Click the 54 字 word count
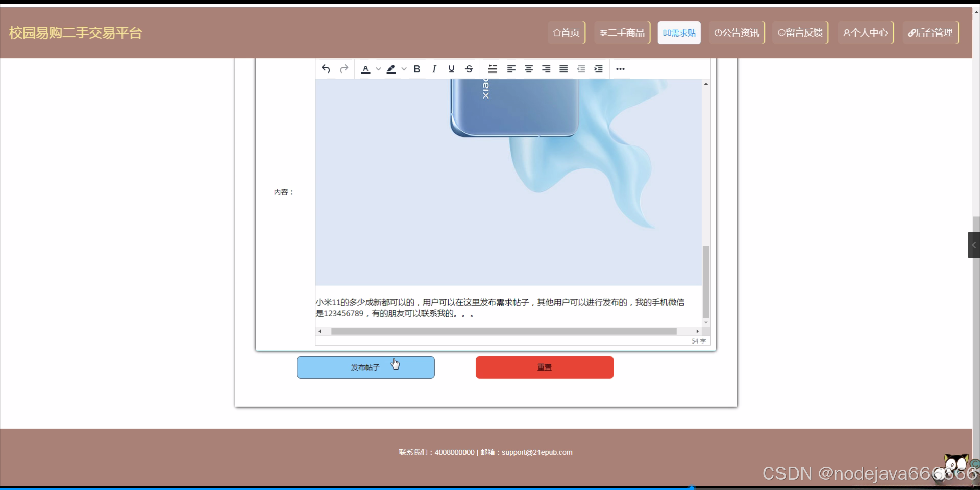The image size is (980, 490). click(699, 341)
